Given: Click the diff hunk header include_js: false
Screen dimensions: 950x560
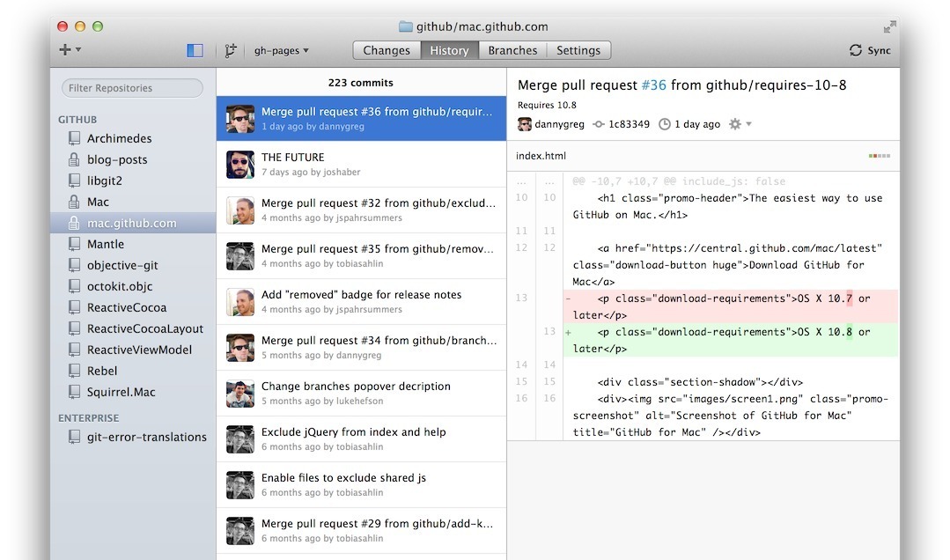Looking at the screenshot, I should 679,181.
